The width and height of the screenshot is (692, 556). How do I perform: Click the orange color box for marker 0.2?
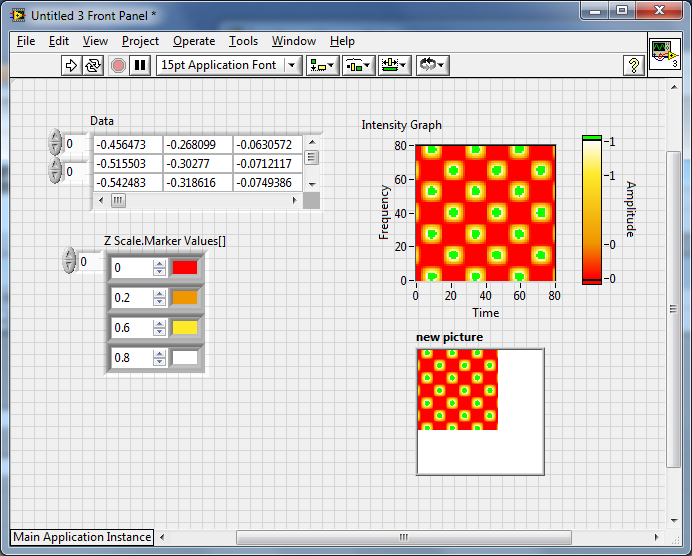pyautogui.click(x=185, y=298)
